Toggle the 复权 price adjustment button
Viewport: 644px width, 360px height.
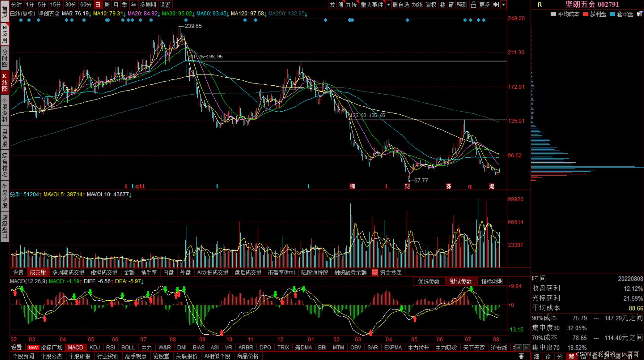[431, 4]
